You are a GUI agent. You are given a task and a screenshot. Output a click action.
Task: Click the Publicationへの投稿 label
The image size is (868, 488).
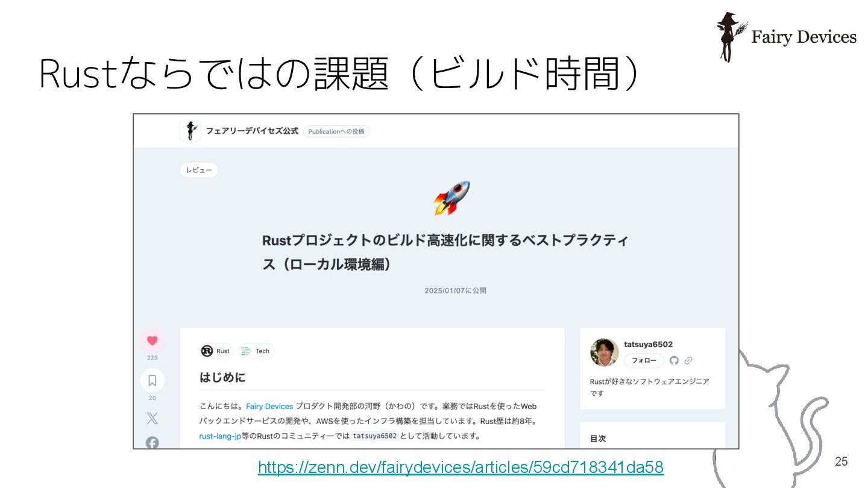pyautogui.click(x=336, y=131)
